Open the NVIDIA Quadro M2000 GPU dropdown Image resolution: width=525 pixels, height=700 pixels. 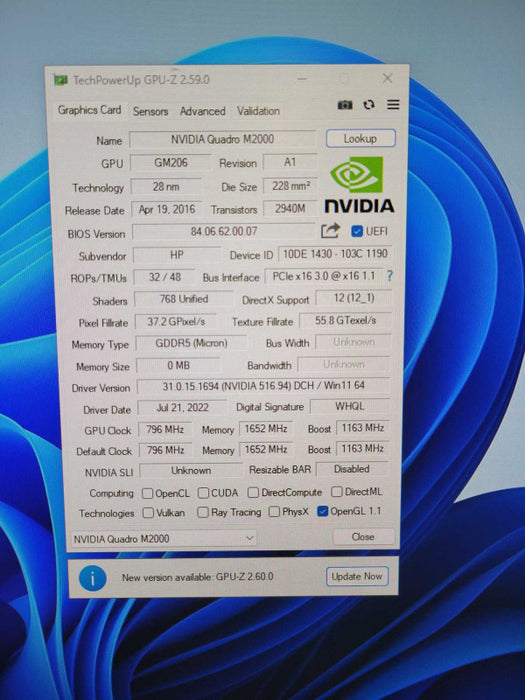coord(163,539)
